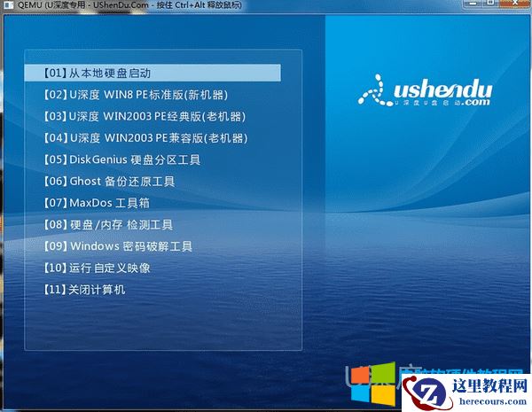
Task: Select 【10】运行自定义映像 entry
Action: [97, 268]
